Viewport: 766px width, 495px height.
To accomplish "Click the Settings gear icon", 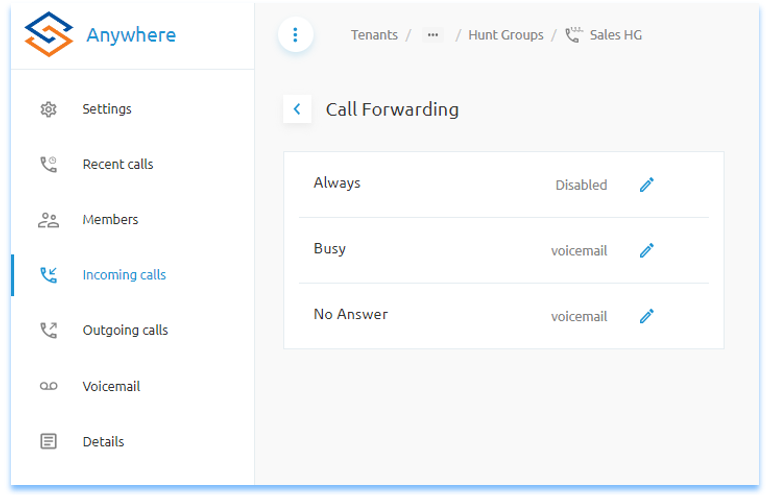I will point(48,109).
